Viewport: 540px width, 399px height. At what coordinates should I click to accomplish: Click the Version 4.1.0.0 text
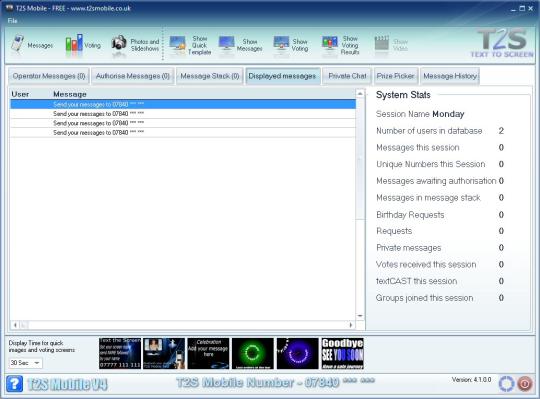click(x=471, y=380)
